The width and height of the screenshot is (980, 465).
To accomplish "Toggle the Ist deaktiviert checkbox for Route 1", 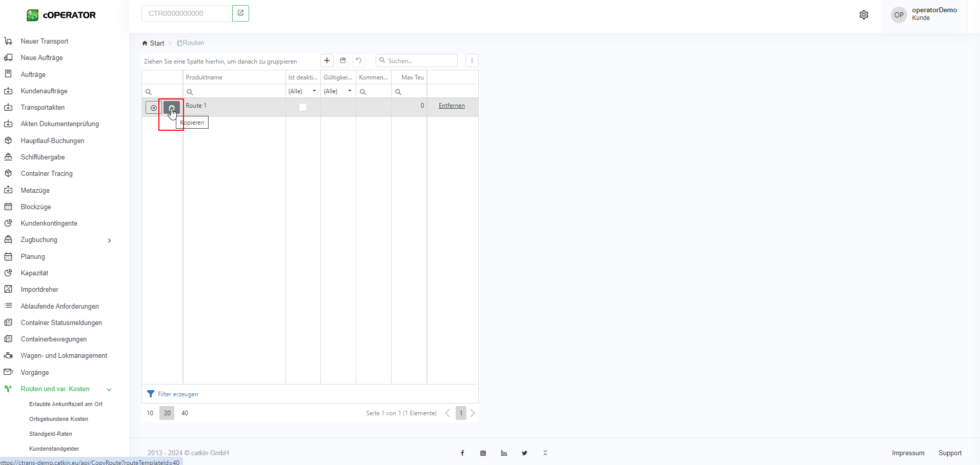I will click(x=303, y=107).
